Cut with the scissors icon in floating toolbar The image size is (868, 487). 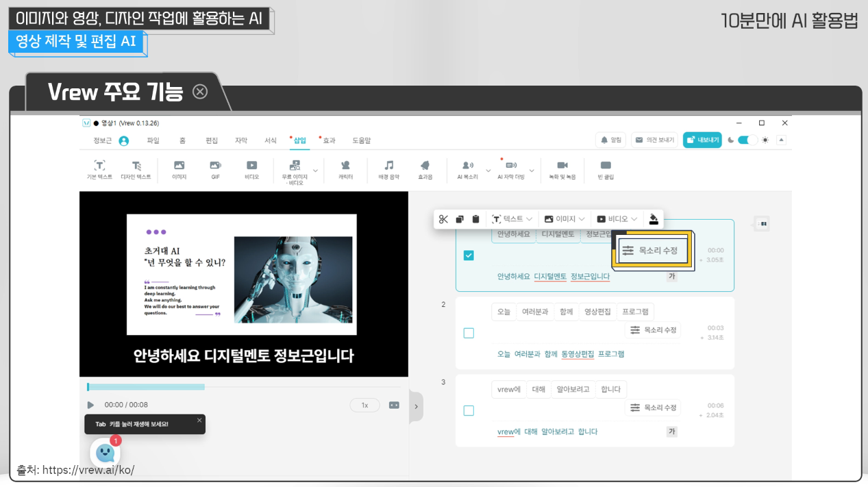[x=443, y=219]
